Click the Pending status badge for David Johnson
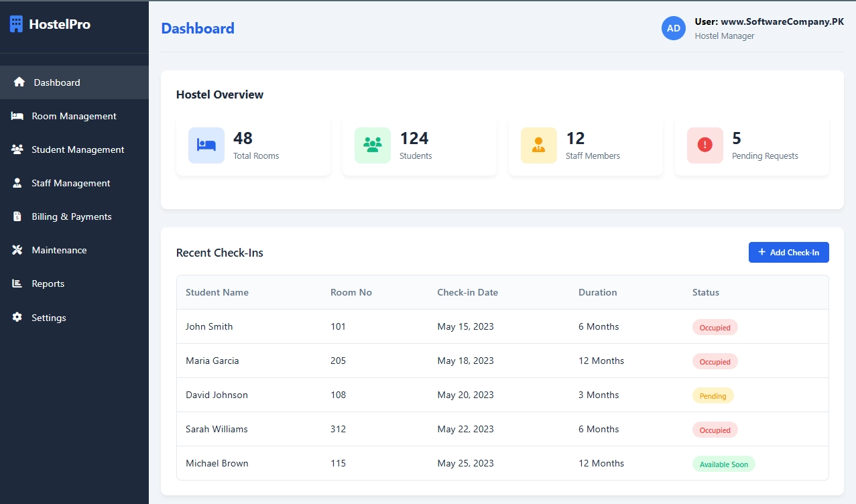The image size is (856, 504). [x=713, y=395]
